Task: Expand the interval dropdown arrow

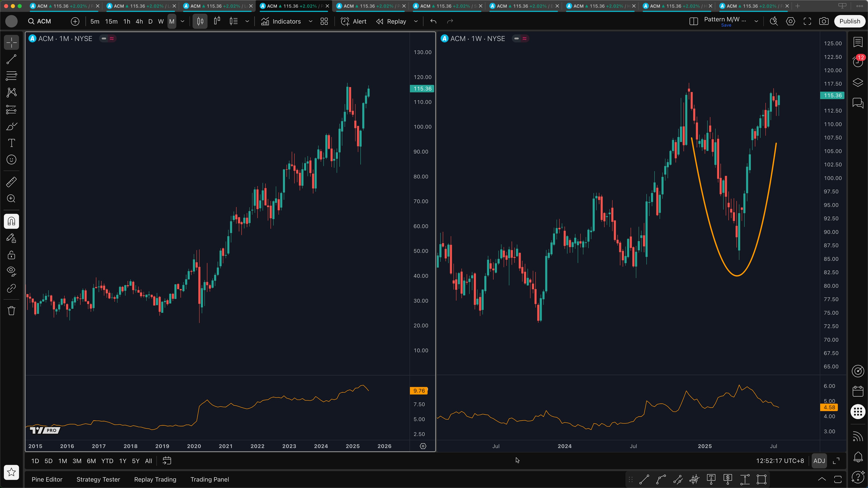Action: coord(183,21)
